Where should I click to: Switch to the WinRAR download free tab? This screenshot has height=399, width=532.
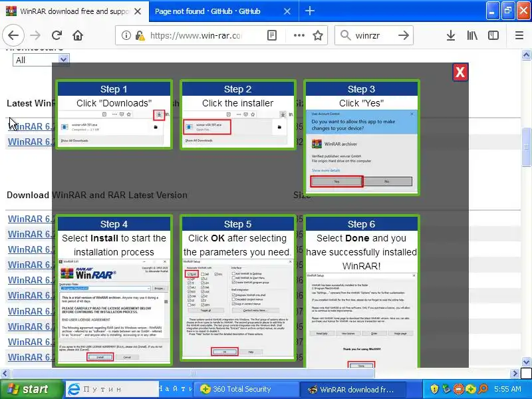pos(74,11)
